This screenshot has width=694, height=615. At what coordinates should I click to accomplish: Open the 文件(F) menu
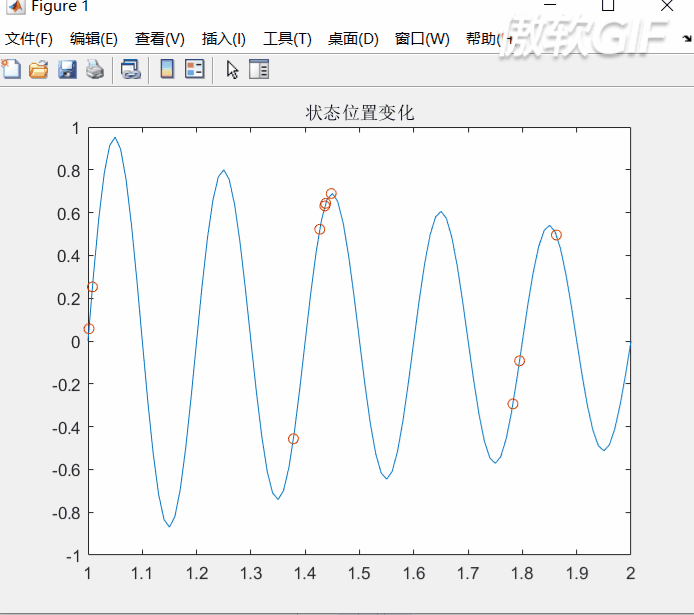pos(29,39)
